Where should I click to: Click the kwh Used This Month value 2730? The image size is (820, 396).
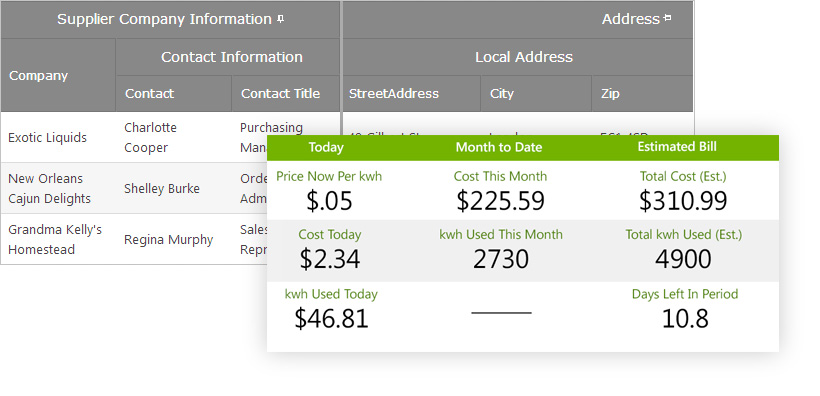tap(500, 258)
